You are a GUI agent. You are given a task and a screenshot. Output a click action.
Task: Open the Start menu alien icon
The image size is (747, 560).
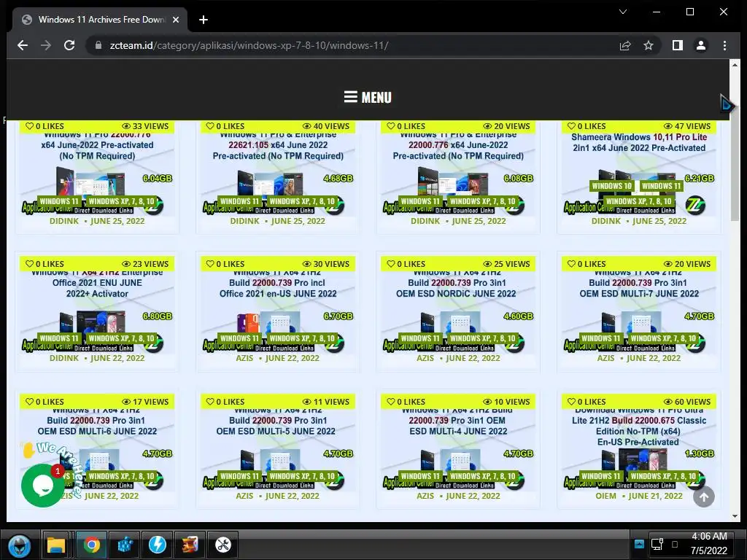tap(20, 545)
